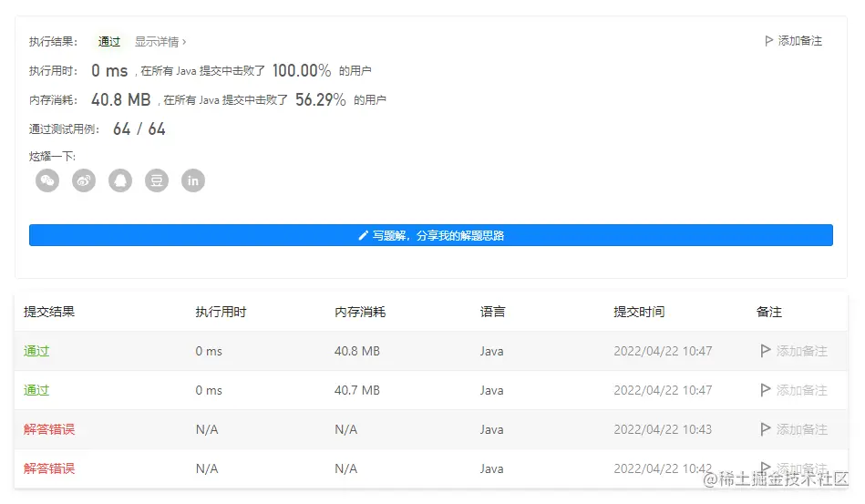
Task: Click the 内存消耗 column header
Action: pos(360,312)
